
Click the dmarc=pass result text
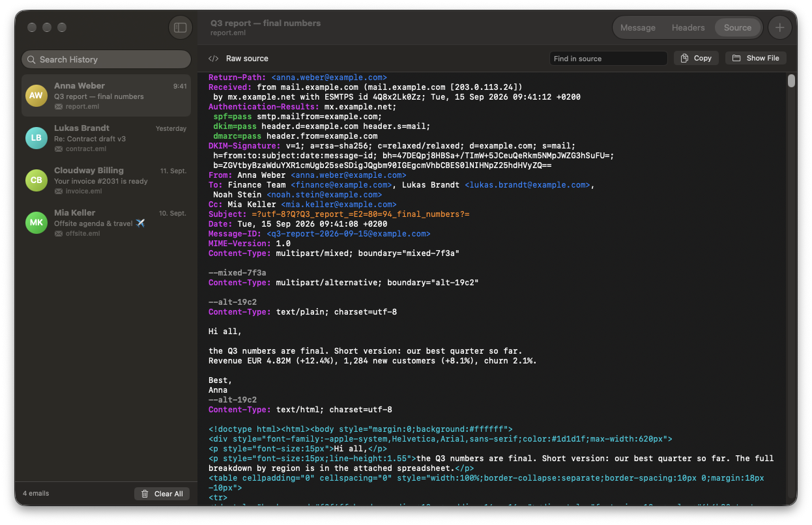[237, 136]
